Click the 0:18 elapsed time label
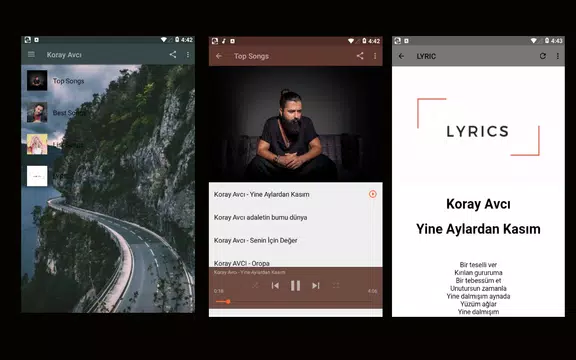 (219, 291)
